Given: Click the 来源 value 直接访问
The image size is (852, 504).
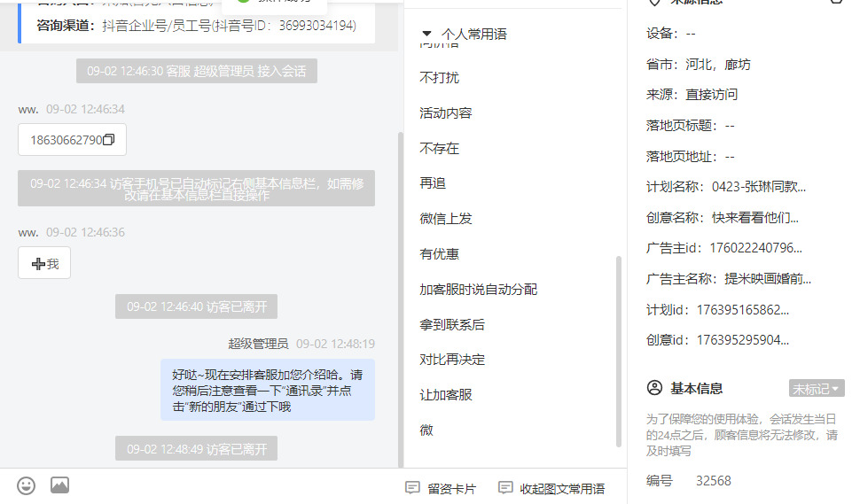Looking at the screenshot, I should coord(711,95).
